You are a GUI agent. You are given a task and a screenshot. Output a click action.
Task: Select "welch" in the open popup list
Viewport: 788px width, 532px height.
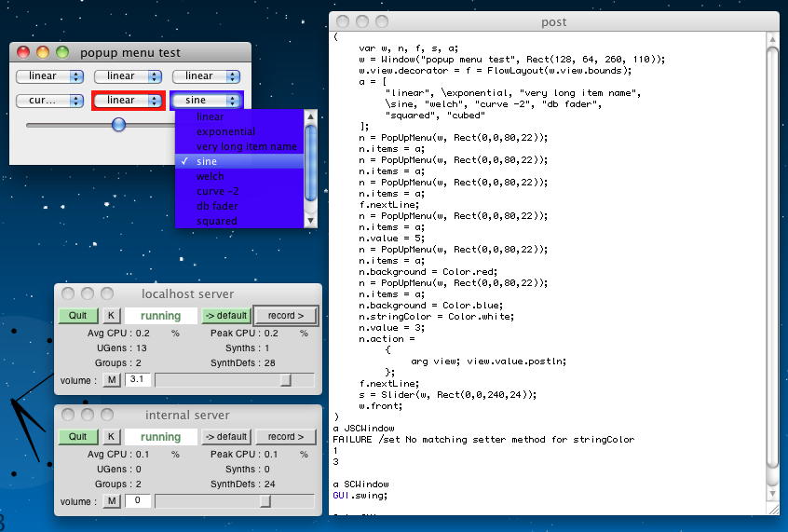coord(210,176)
